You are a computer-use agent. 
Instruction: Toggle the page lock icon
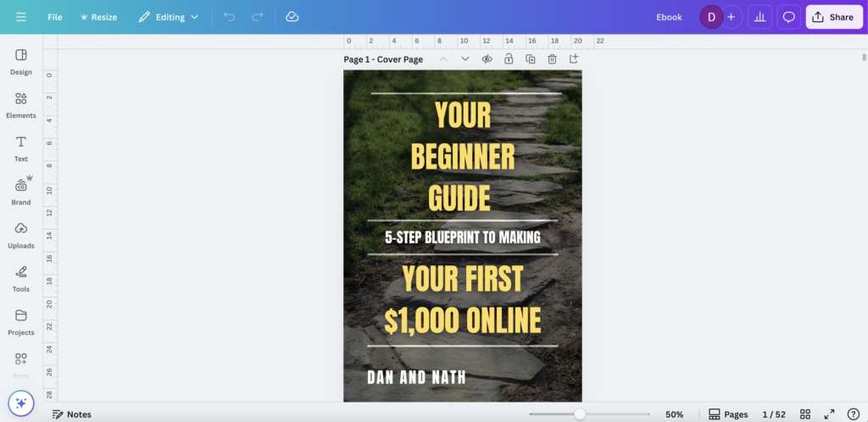509,59
